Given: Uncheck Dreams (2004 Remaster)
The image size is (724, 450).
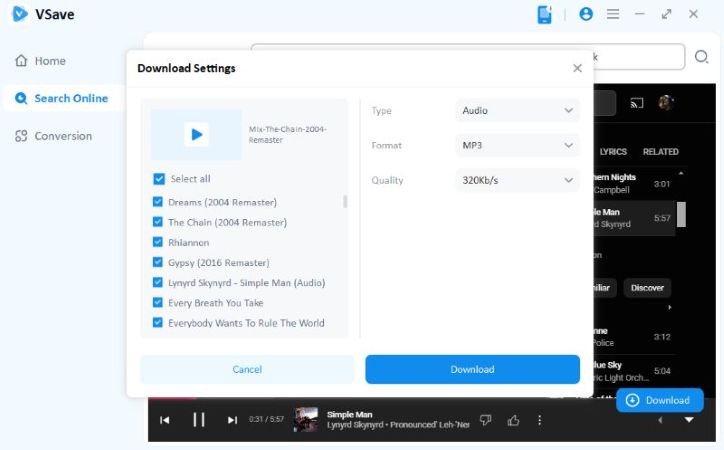Looking at the screenshot, I should 157,202.
